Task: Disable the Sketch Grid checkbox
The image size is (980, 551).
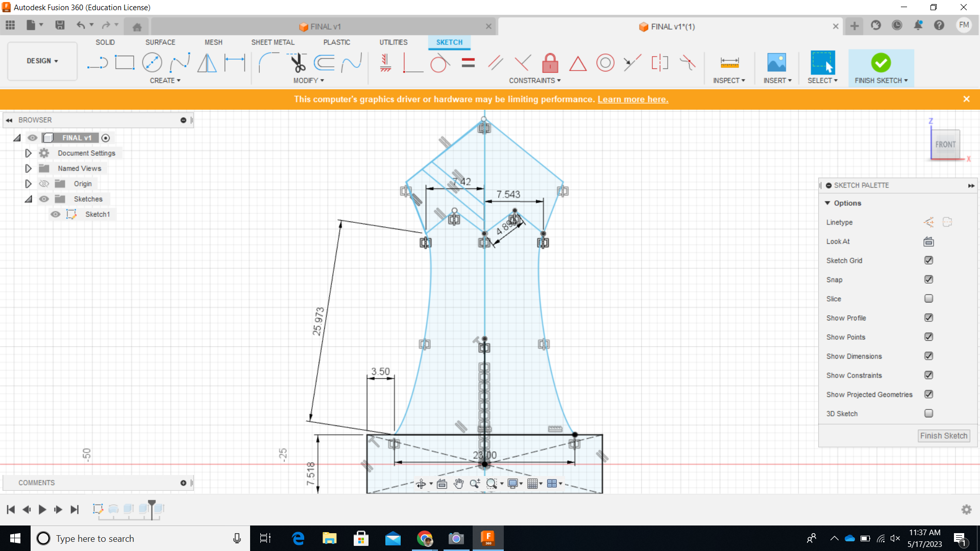Action: [928, 260]
